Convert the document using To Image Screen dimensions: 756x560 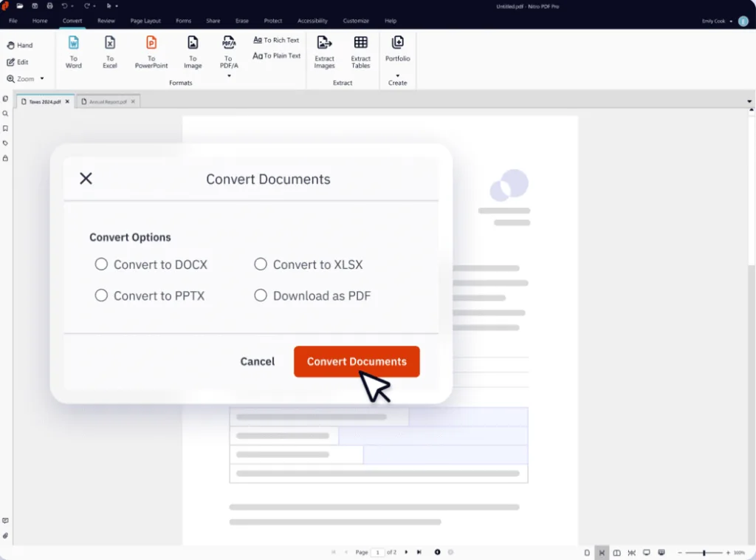point(193,52)
